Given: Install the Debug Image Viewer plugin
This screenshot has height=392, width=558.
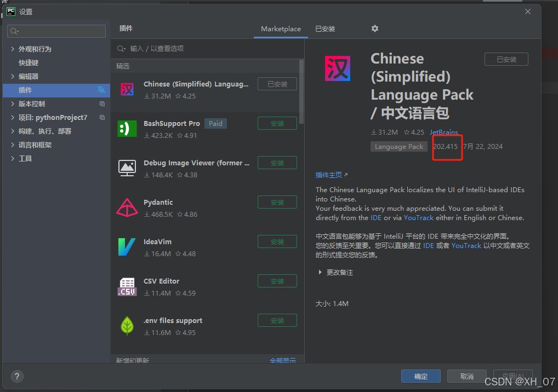Looking at the screenshot, I should point(277,163).
